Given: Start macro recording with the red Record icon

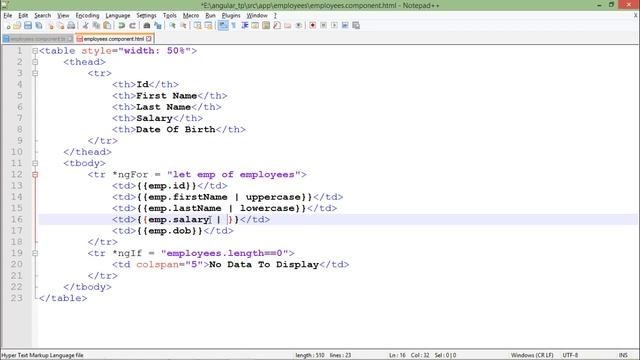Looking at the screenshot, I should (313, 26).
